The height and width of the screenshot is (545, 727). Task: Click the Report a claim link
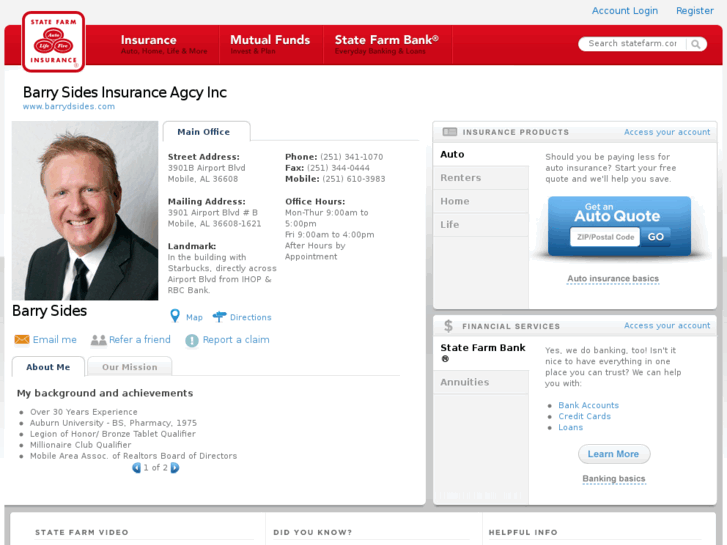click(x=236, y=340)
